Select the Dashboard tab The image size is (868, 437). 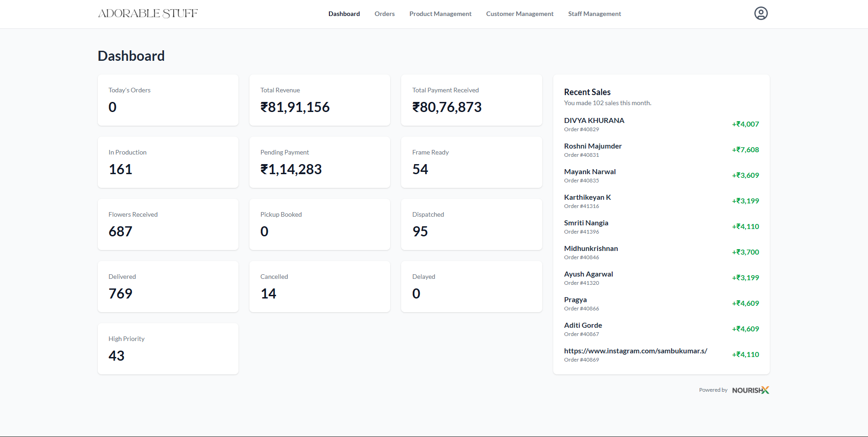(x=344, y=14)
